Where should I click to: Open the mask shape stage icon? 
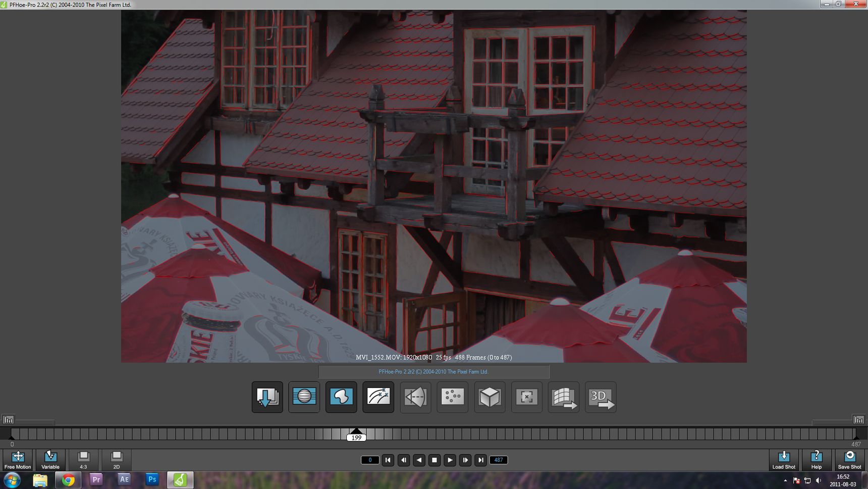tap(341, 397)
